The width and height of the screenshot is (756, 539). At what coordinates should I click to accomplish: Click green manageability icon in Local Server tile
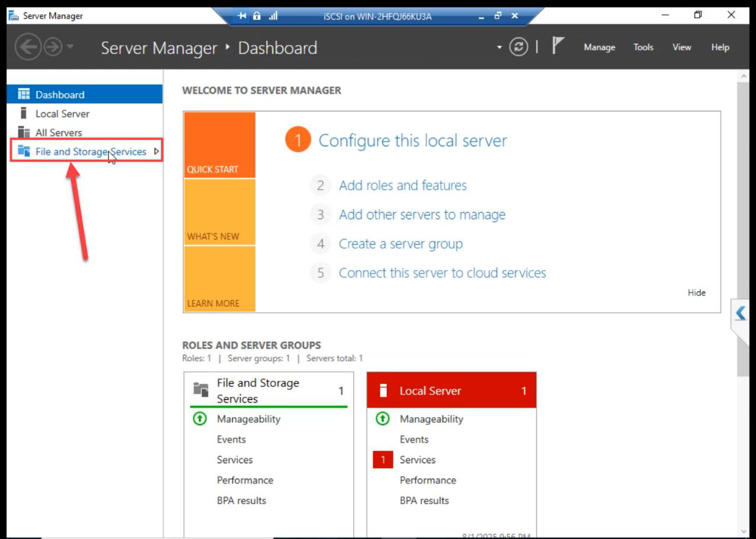coord(383,419)
